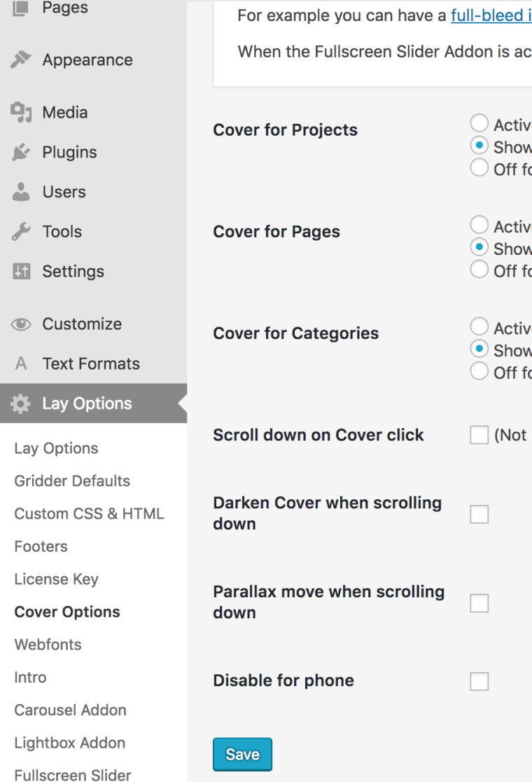This screenshot has width=532, height=782.
Task: Click the Media icon in sidebar
Action: (x=21, y=112)
